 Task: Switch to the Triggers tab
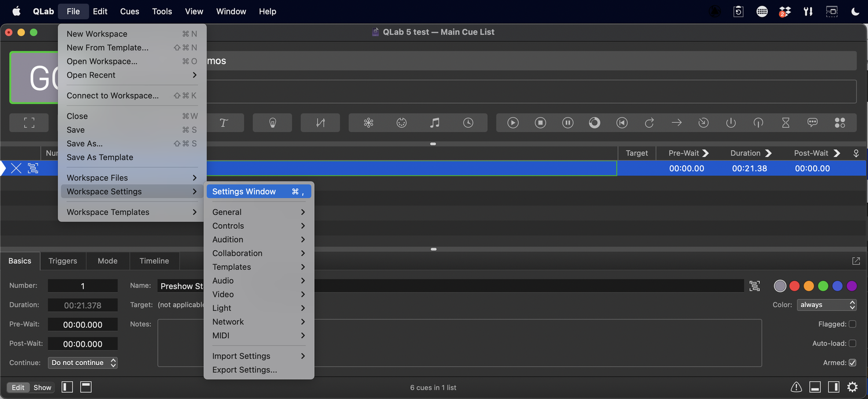pyautogui.click(x=62, y=261)
